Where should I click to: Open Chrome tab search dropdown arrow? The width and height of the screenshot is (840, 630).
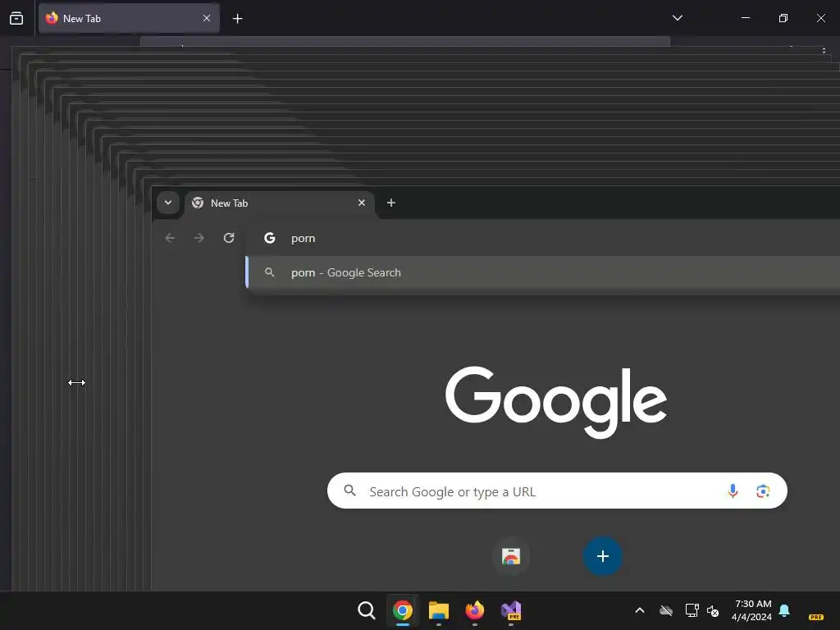(168, 203)
